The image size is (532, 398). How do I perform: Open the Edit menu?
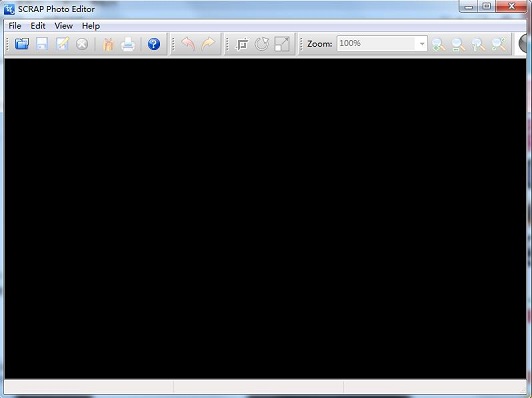(38, 26)
